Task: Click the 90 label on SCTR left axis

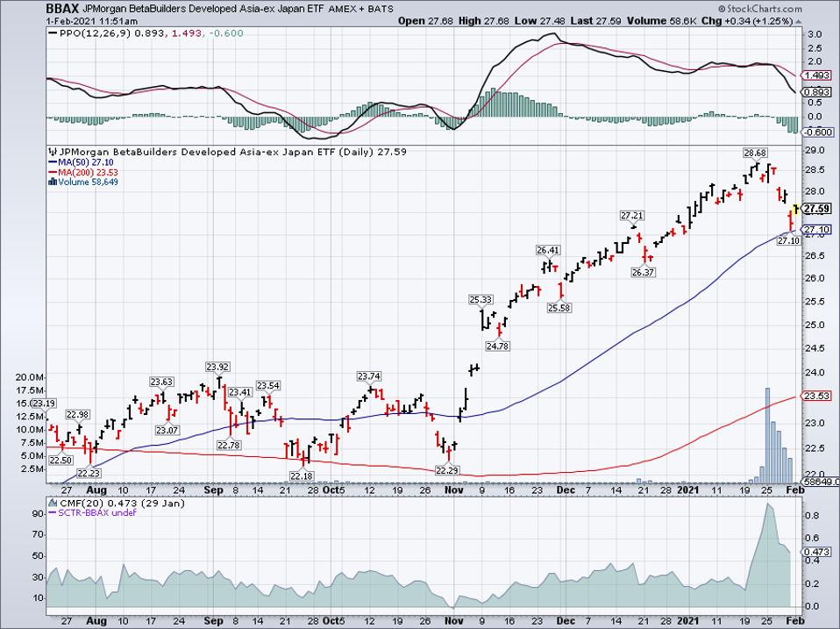Action: tap(38, 514)
